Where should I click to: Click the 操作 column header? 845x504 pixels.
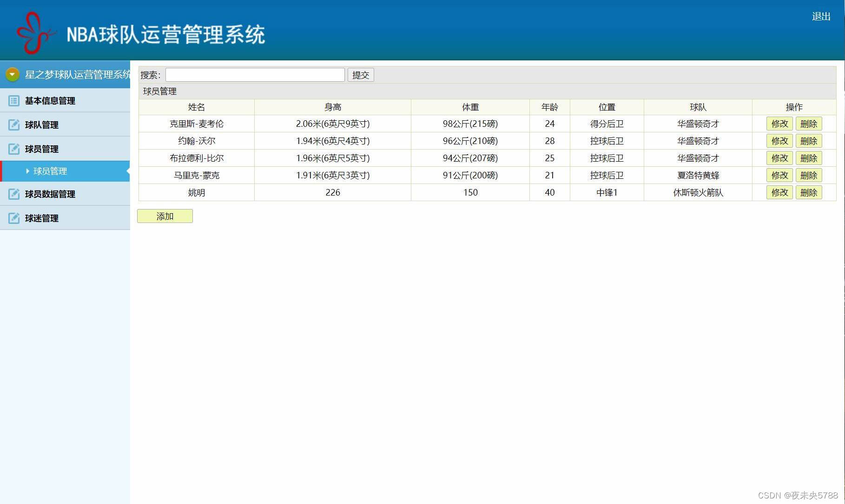point(794,107)
